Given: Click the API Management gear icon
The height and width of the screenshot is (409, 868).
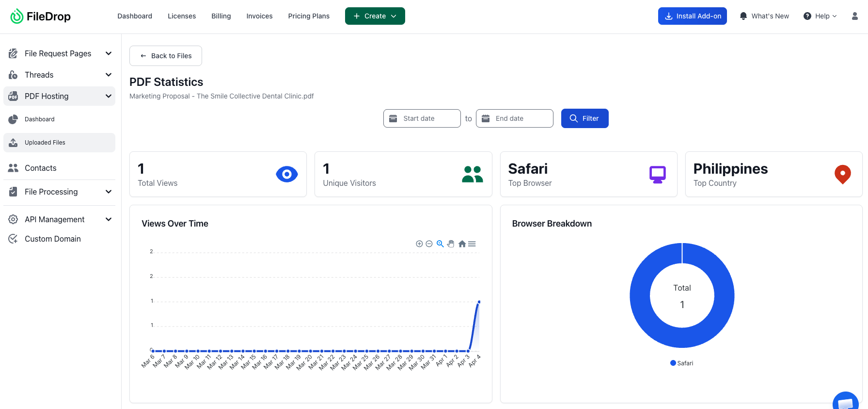Looking at the screenshot, I should point(13,219).
